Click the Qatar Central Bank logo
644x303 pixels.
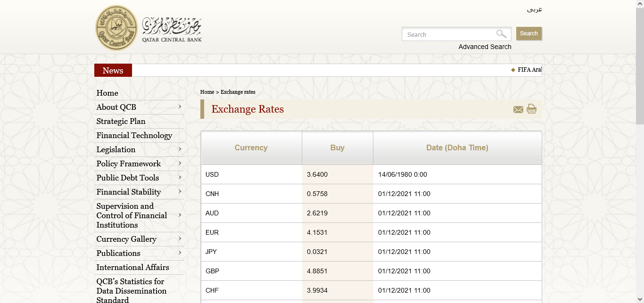coord(117,28)
